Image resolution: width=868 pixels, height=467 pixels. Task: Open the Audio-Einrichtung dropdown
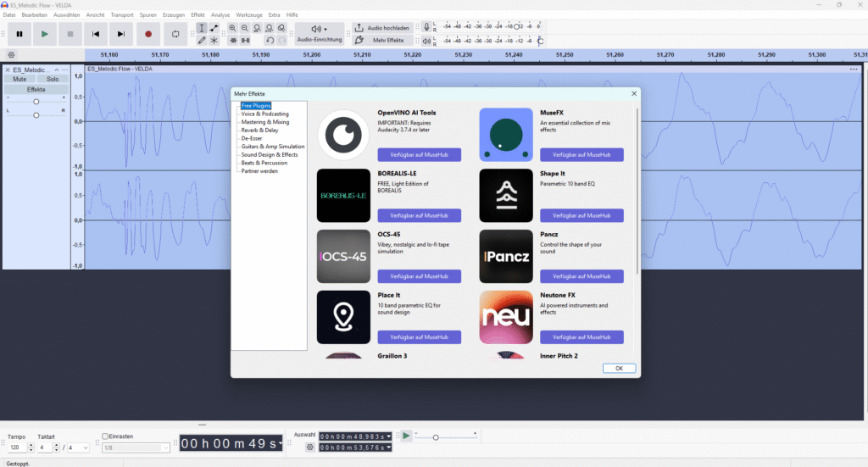click(x=320, y=34)
